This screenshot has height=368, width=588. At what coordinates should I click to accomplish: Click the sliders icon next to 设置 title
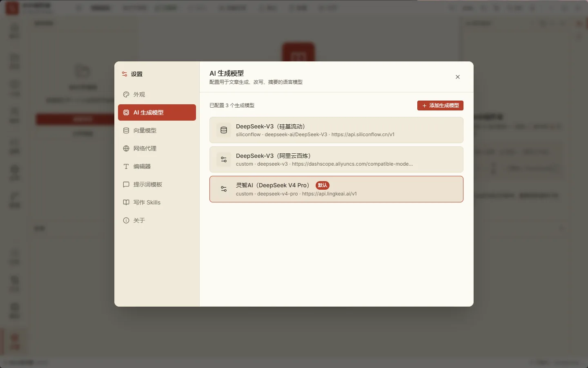[x=125, y=74]
